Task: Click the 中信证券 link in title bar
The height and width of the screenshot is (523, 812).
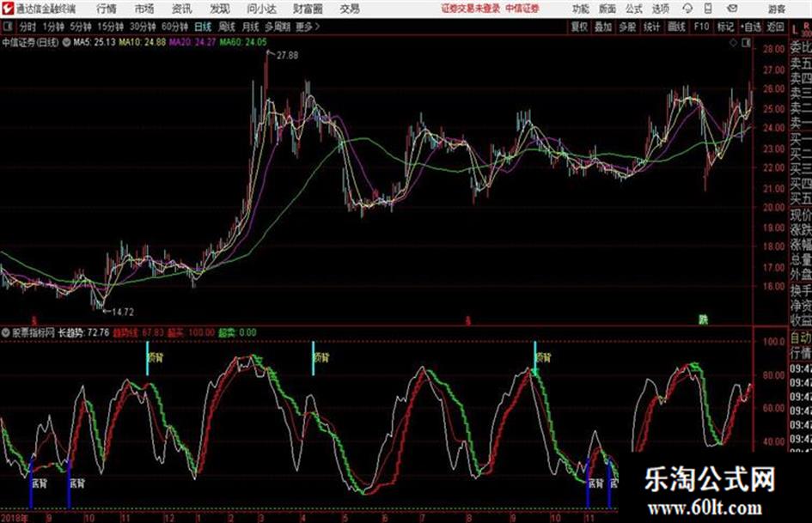Action: [522, 9]
